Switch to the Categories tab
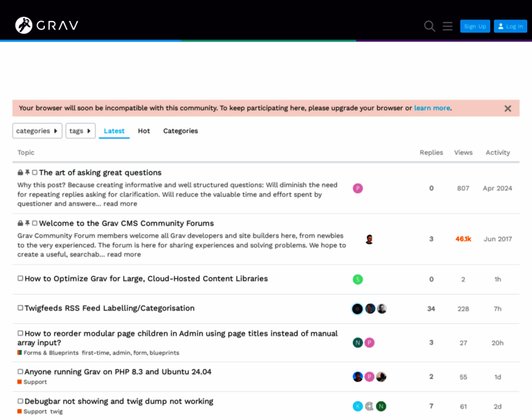 pos(181,131)
